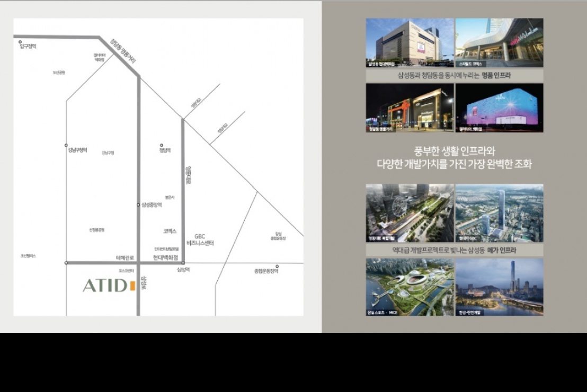Screen dimensions: 587x392
Task: Click the ATID logo on the map
Action: [x=104, y=286]
